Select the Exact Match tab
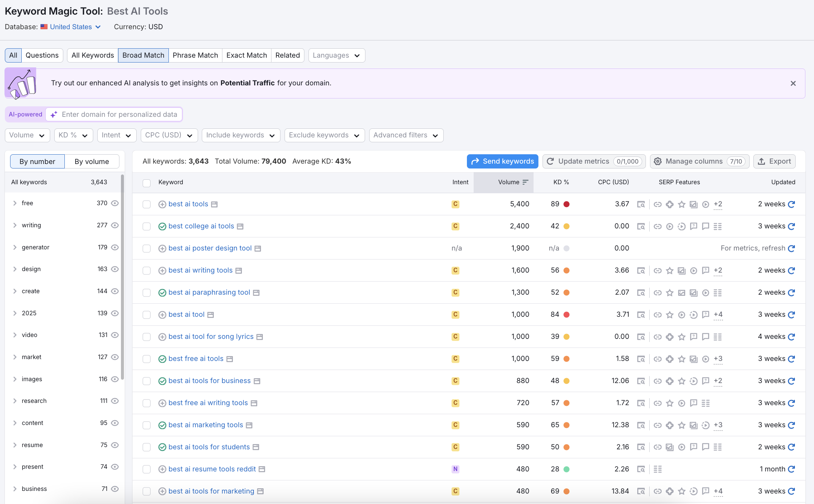This screenshot has width=814, height=504. (x=246, y=55)
